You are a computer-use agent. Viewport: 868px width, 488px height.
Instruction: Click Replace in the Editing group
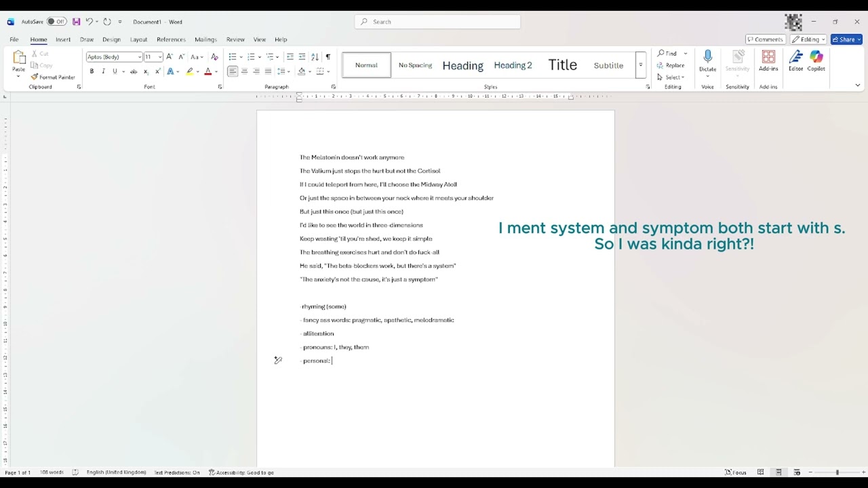671,65
